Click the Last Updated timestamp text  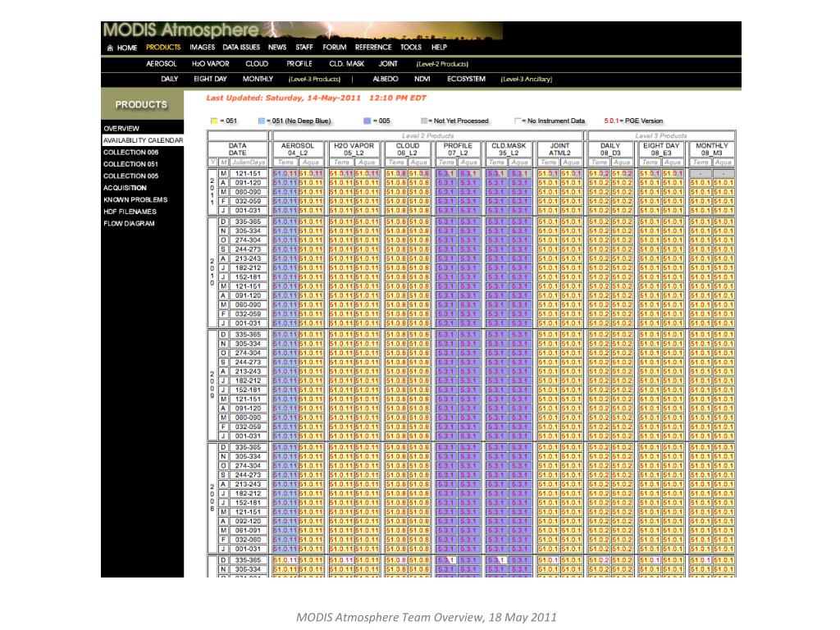pos(316,98)
